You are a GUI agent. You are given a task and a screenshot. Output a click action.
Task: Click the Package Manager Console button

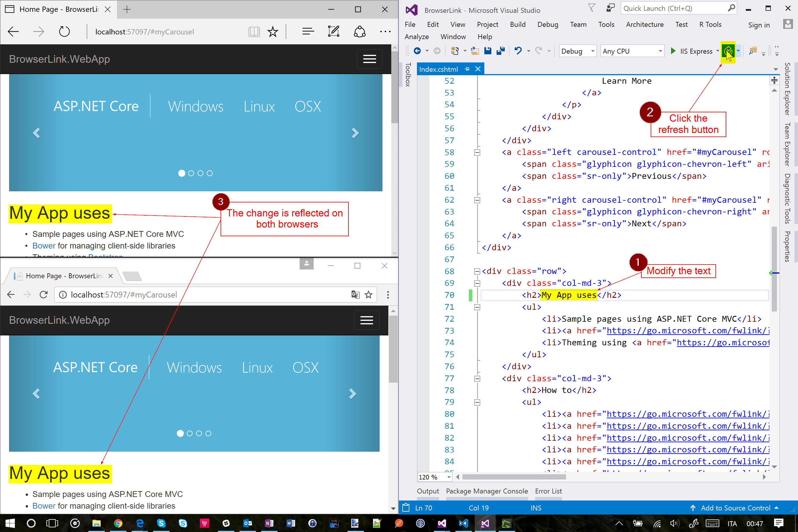(486, 491)
